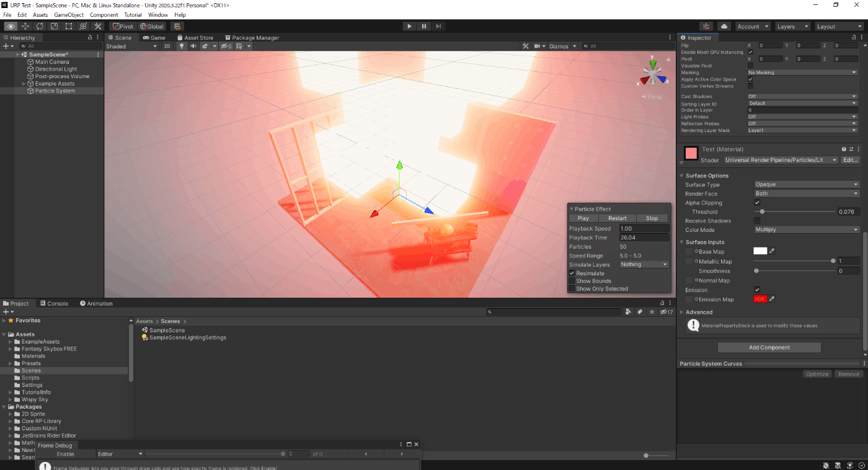Expand the Example Assets hierarchy item
This screenshot has height=470, width=868.
24,84
